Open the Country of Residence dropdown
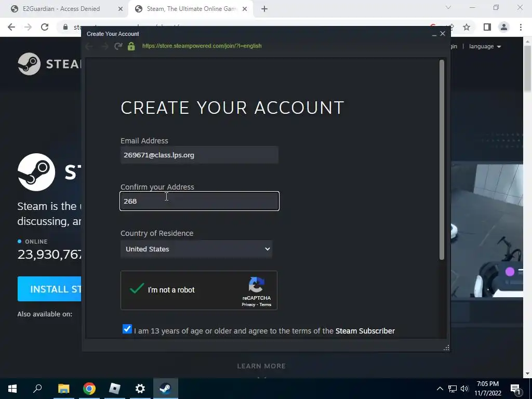The height and width of the screenshot is (399, 532). (196, 249)
